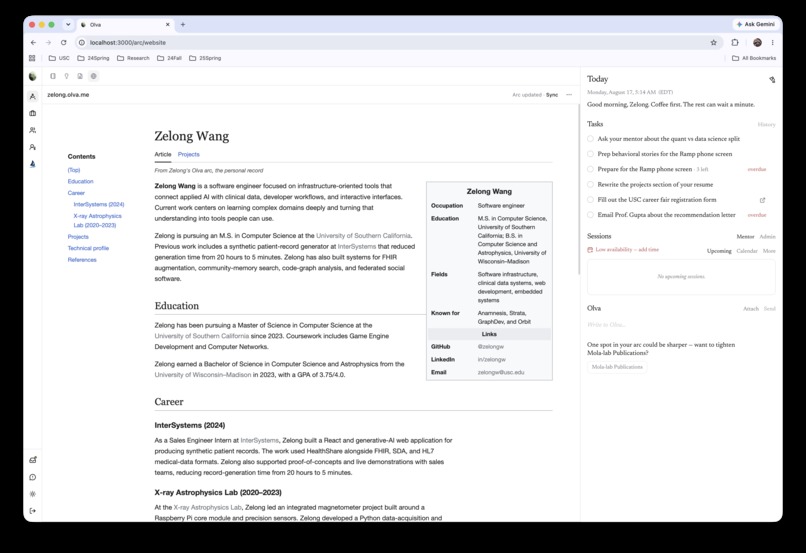The image size is (806, 553).
Task: Reload the page with the refresh icon
Action: pos(63,43)
